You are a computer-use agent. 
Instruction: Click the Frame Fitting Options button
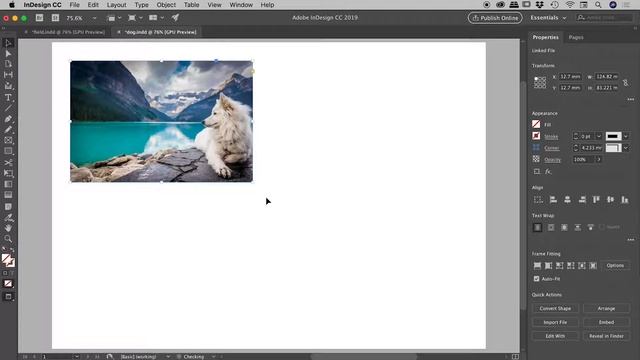point(615,266)
